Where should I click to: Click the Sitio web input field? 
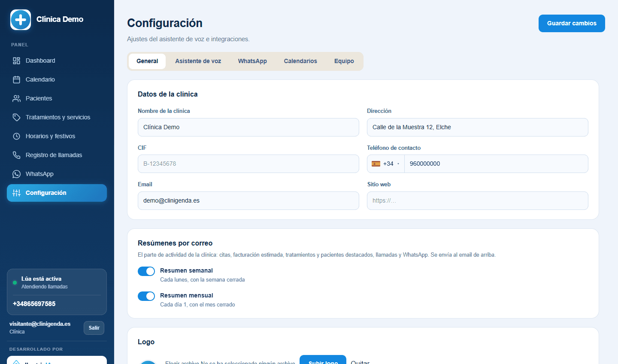[477, 200]
